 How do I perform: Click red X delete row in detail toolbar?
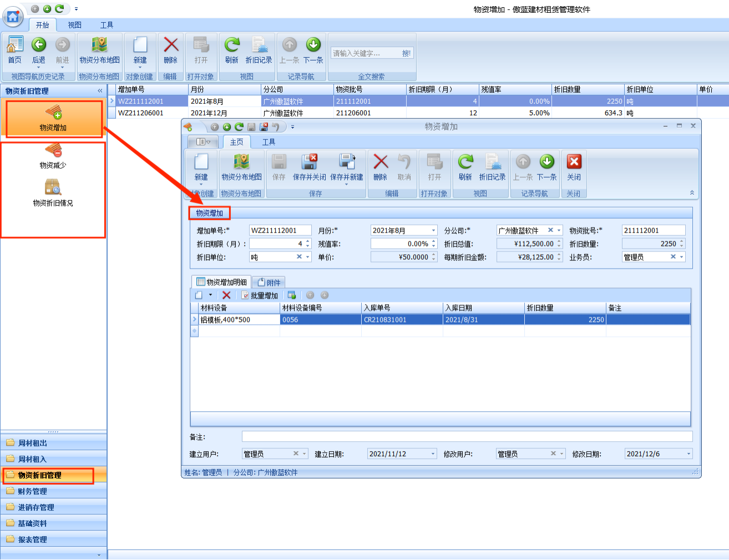(226, 295)
